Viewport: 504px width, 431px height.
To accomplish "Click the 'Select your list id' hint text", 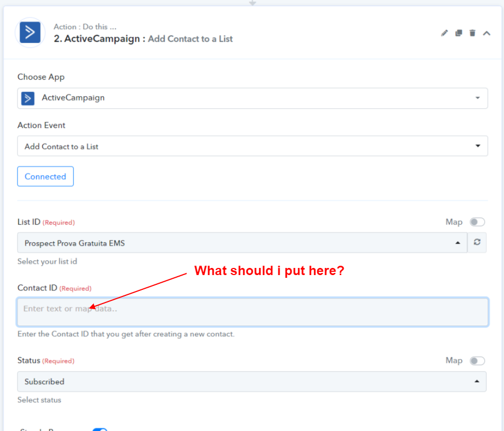I will click(47, 261).
